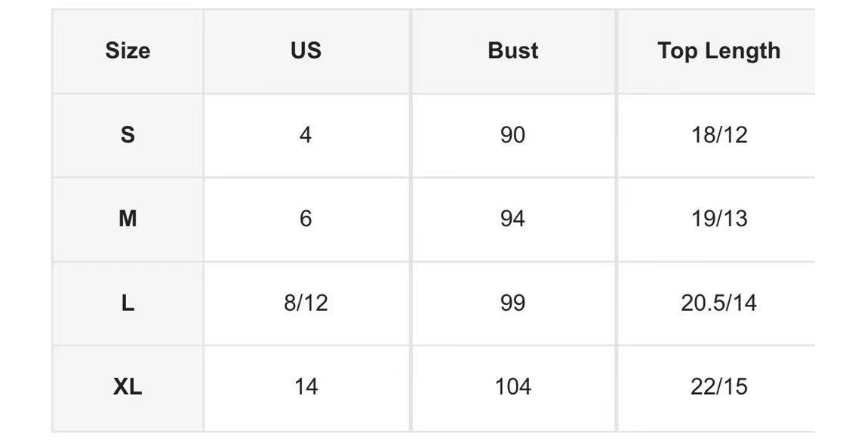
Task: Click top length 20.5/14 cell
Action: click(718, 304)
